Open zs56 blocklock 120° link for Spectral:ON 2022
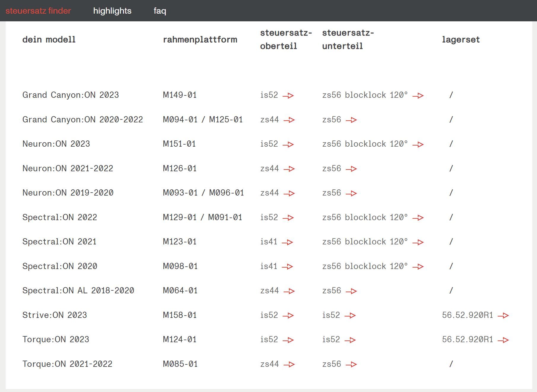The image size is (537, 392). pos(365,217)
